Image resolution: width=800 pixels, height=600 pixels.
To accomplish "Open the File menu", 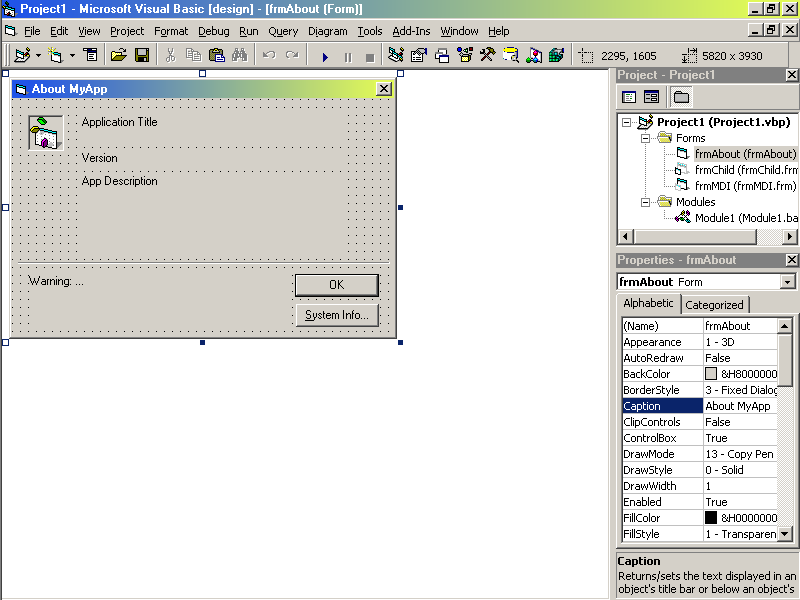I will click(32, 31).
